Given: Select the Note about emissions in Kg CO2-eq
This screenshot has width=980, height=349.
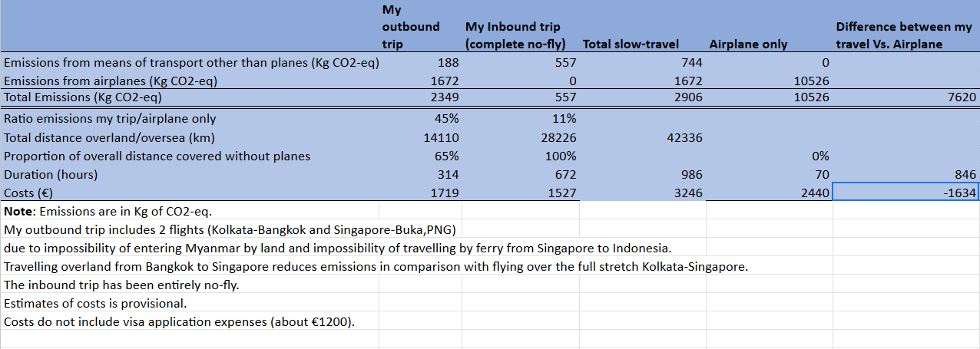Looking at the screenshot, I should pyautogui.click(x=108, y=211).
